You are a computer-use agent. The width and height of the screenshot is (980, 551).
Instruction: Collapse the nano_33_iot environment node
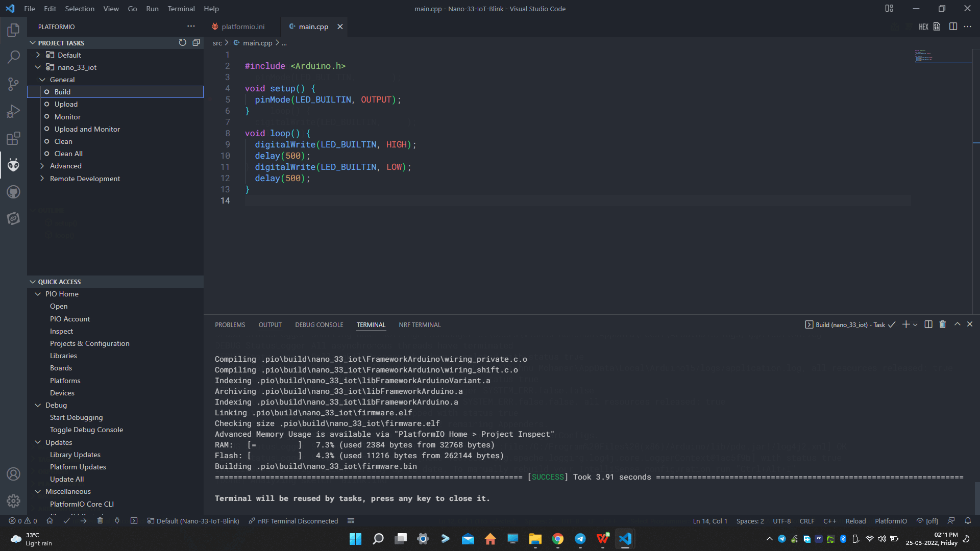click(38, 67)
